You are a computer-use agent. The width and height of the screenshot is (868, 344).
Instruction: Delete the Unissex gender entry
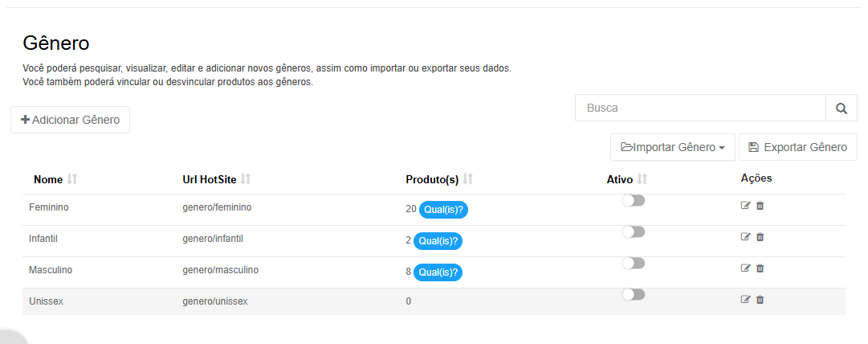760,300
